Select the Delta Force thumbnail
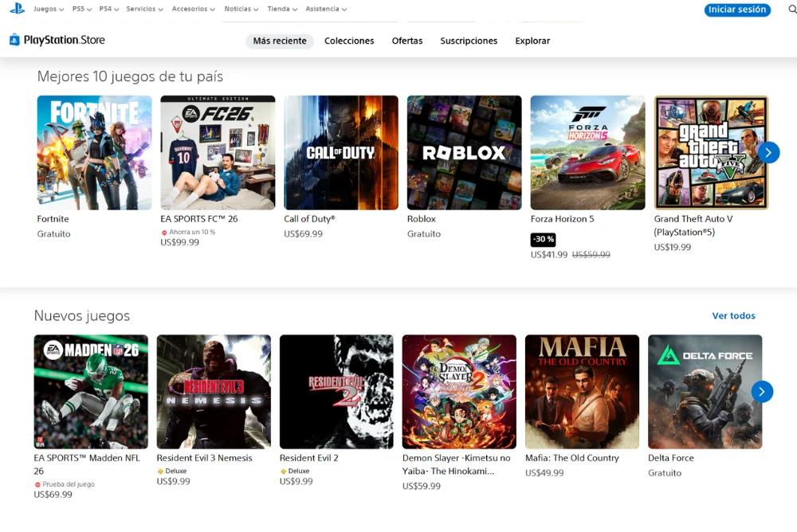Viewport: 797px width, 532px height. [705, 391]
